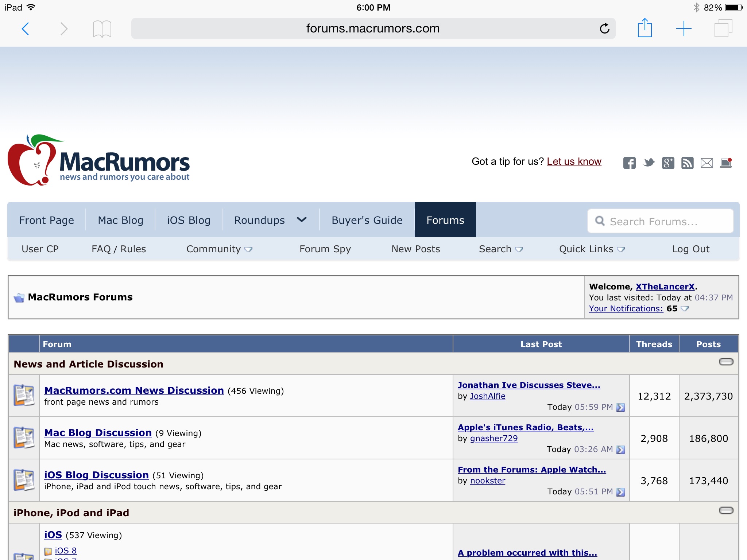The image size is (747, 560).
Task: Open the Twitter bird icon
Action: click(649, 163)
